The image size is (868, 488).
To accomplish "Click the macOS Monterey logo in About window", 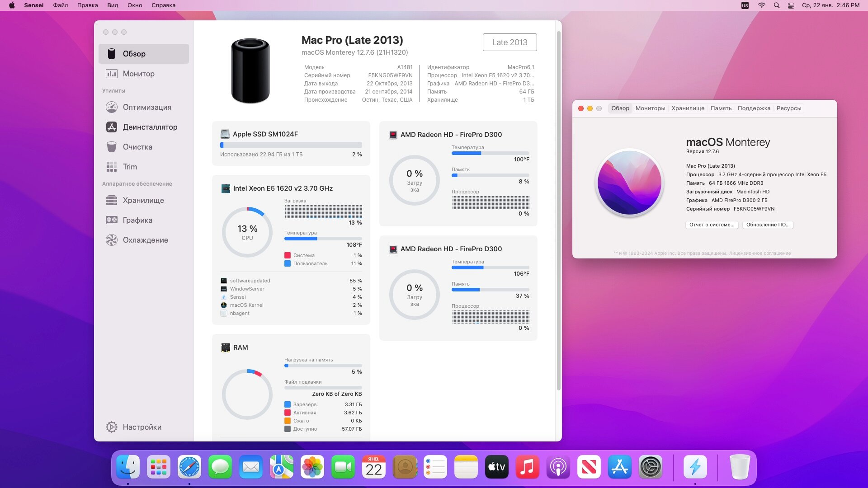I will click(x=629, y=183).
